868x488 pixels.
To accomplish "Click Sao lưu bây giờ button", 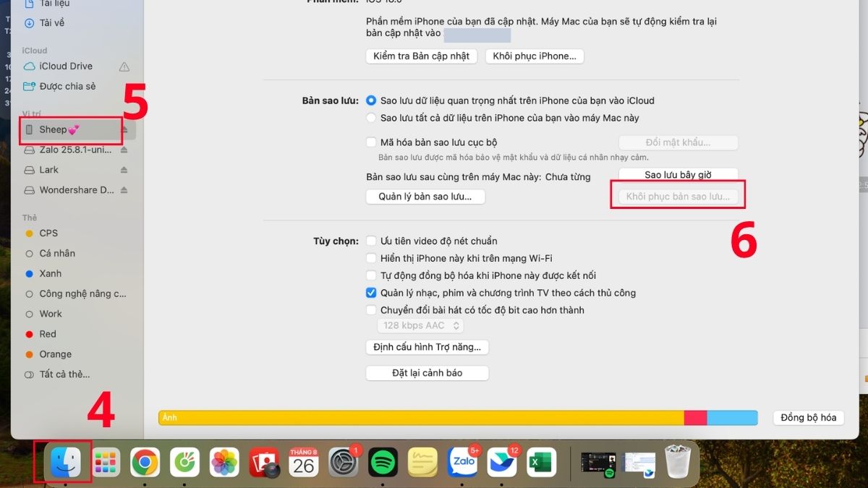I will [678, 175].
